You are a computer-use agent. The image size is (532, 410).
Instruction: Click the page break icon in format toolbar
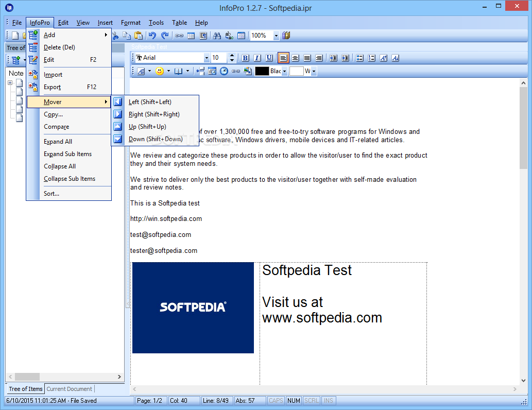coord(200,71)
